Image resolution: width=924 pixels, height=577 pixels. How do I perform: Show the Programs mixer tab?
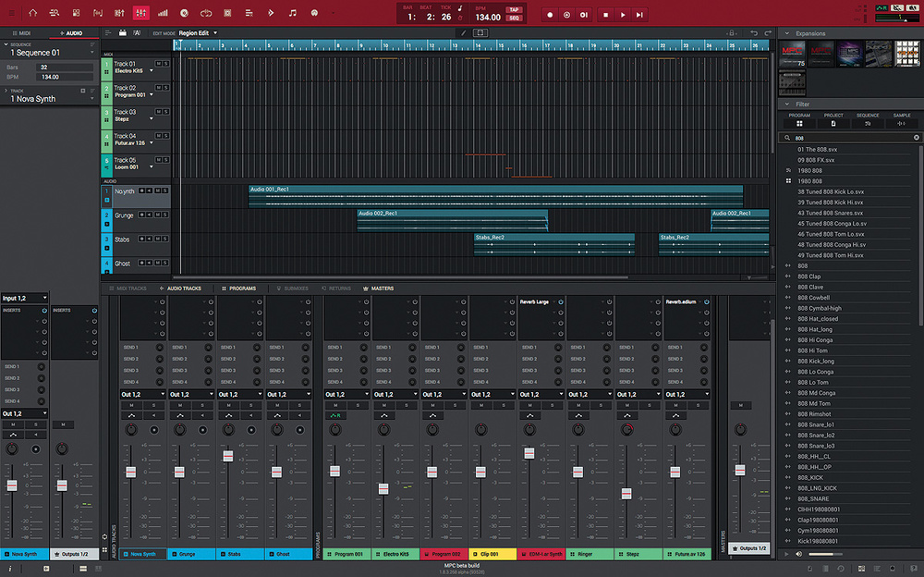click(x=238, y=288)
